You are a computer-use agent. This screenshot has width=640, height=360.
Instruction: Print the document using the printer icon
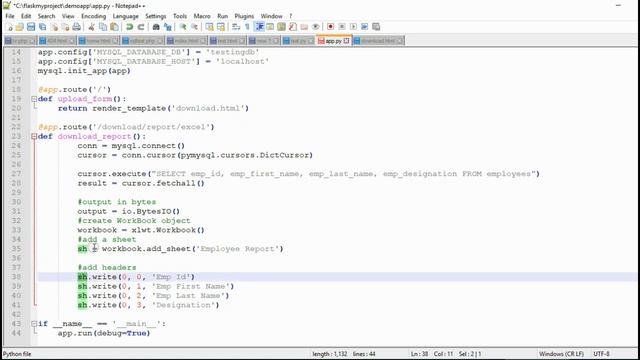pos(77,27)
